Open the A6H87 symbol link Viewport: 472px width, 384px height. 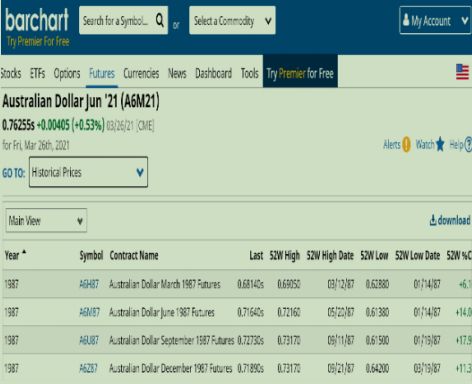tap(89, 284)
